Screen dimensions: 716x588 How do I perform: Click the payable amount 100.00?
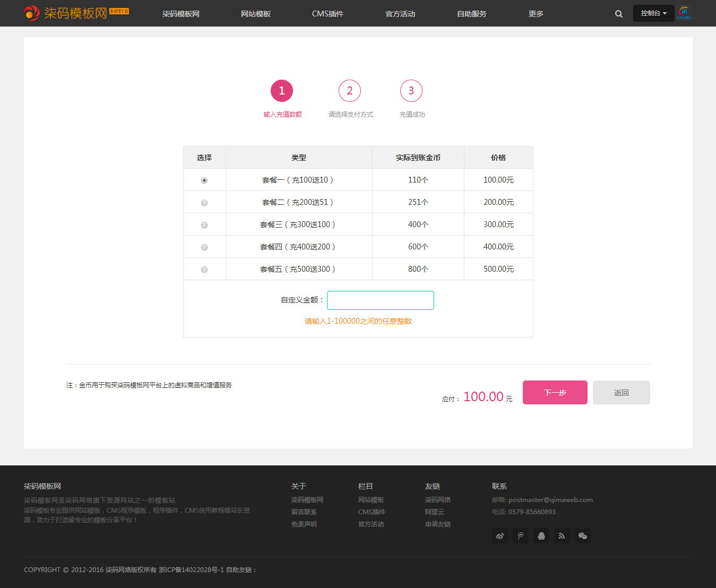pyautogui.click(x=484, y=397)
